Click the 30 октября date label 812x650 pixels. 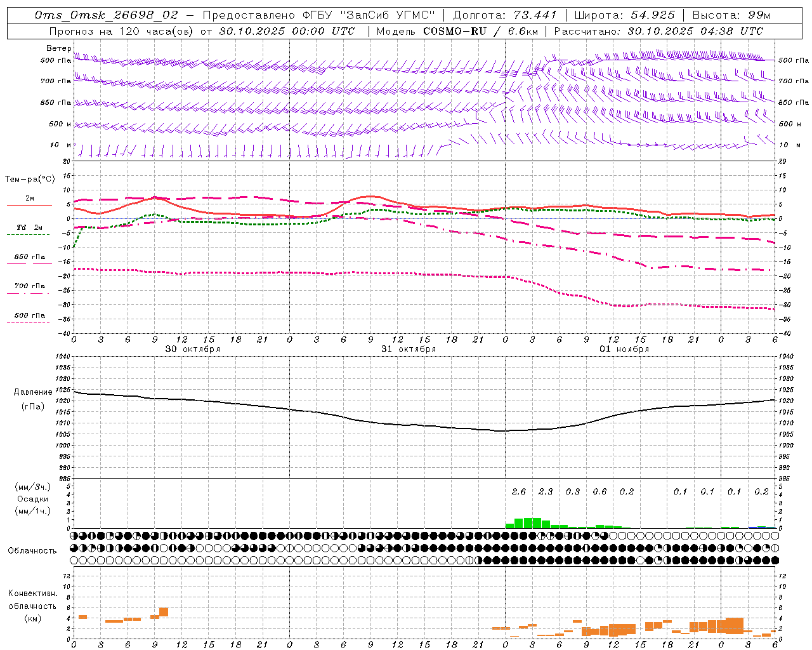tap(193, 349)
